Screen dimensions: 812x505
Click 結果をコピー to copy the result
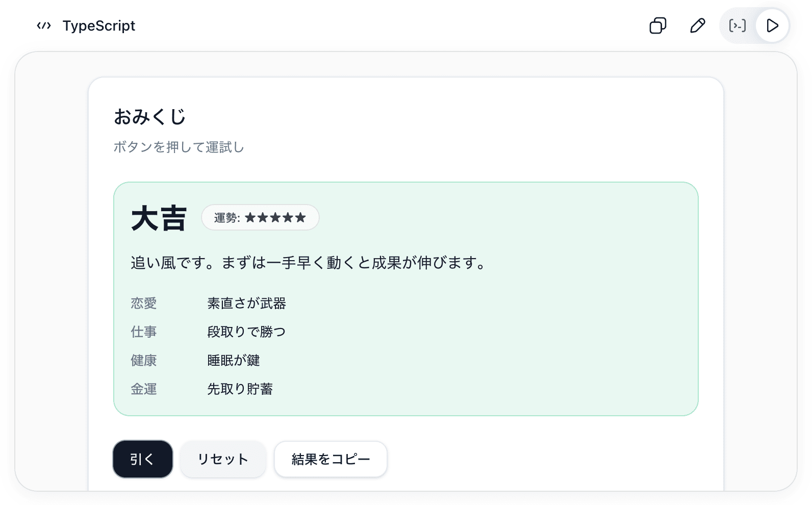pyautogui.click(x=331, y=459)
